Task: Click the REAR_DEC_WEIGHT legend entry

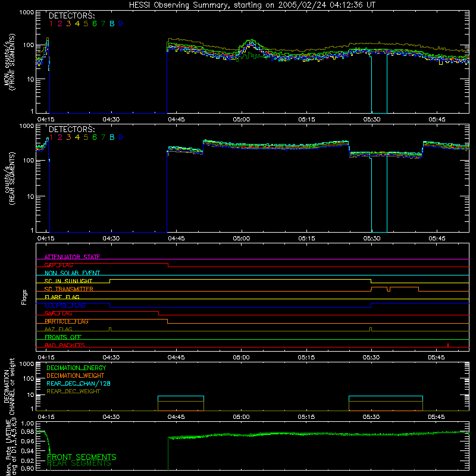Action: click(73, 392)
